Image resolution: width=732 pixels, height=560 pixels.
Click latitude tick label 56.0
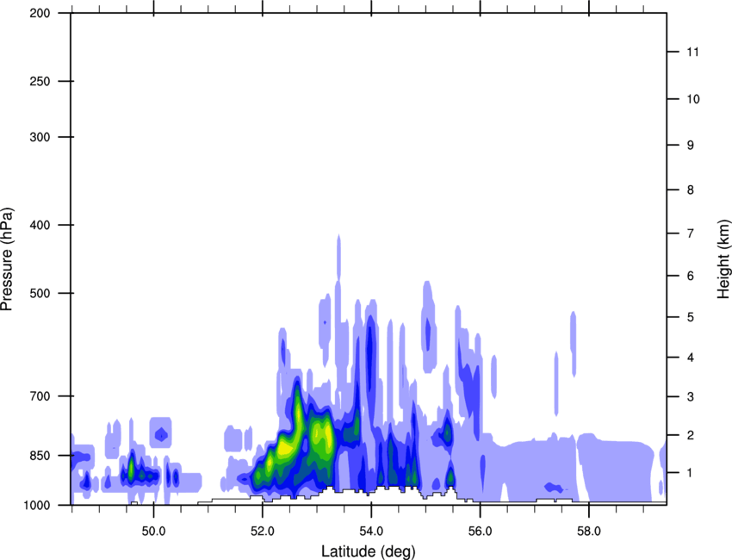481,532
